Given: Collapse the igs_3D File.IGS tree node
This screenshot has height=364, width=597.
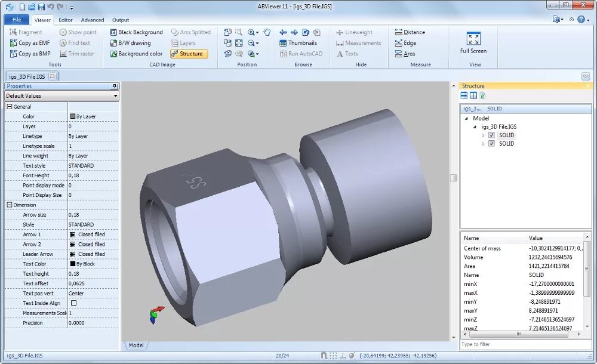Looking at the screenshot, I should pyautogui.click(x=475, y=127).
